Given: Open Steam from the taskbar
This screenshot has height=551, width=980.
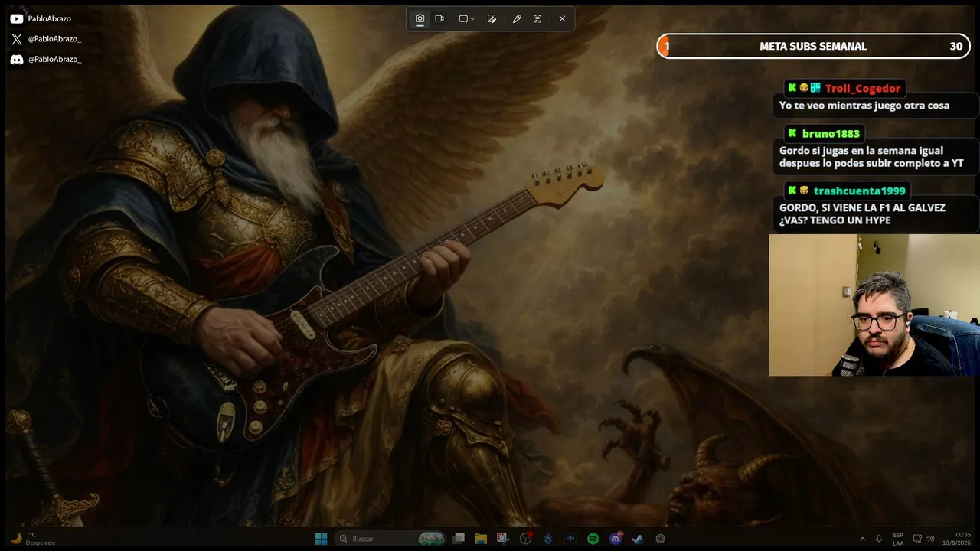Looking at the screenshot, I should point(638,539).
